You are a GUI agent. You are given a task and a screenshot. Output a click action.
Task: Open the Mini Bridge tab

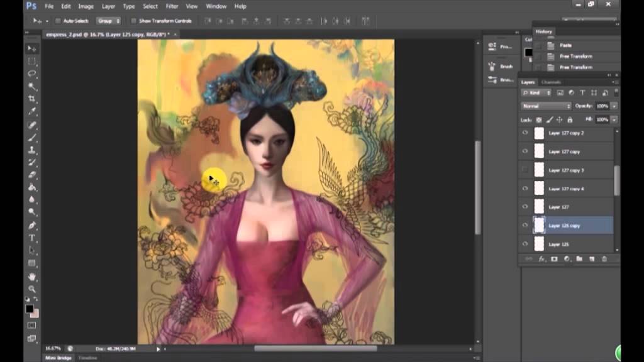pyautogui.click(x=58, y=358)
